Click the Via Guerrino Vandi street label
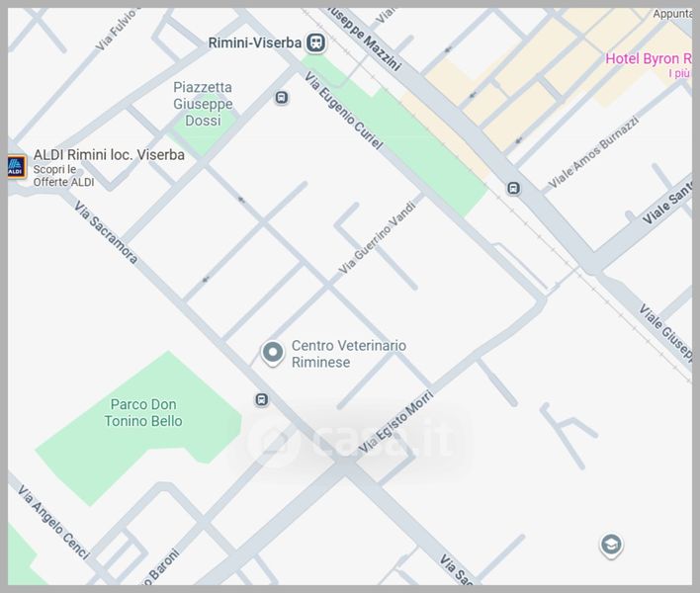The width and height of the screenshot is (700, 593). tap(379, 235)
